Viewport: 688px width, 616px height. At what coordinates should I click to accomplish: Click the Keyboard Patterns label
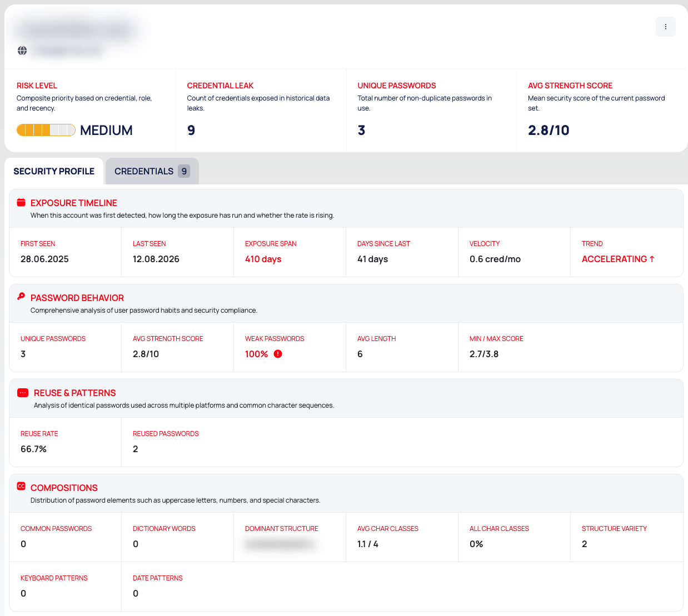[54, 578]
